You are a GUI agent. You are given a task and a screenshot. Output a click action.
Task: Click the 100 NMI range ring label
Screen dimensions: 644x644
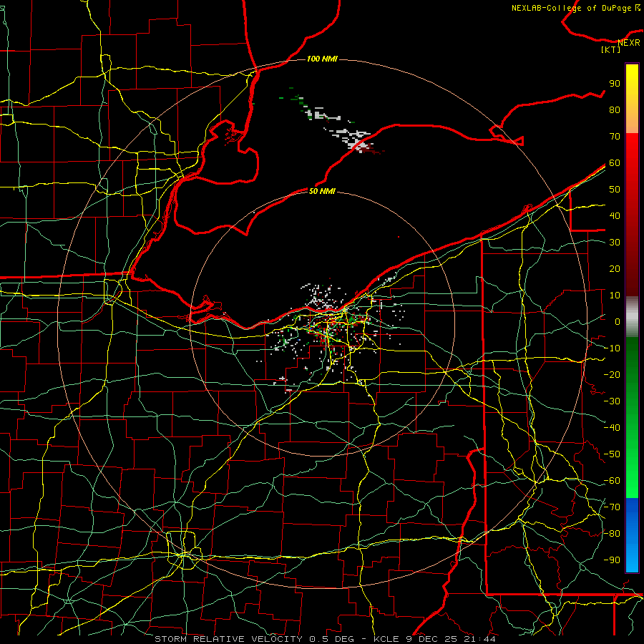click(322, 59)
